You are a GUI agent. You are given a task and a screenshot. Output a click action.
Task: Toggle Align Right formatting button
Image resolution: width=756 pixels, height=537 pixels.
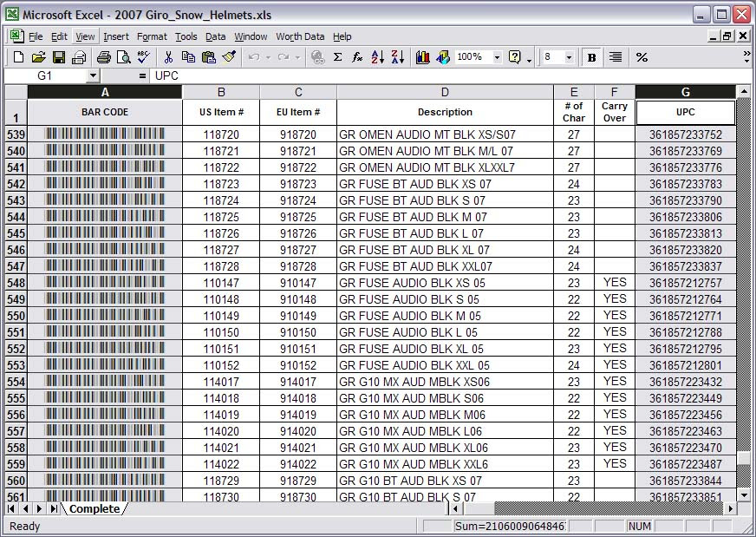click(x=616, y=57)
